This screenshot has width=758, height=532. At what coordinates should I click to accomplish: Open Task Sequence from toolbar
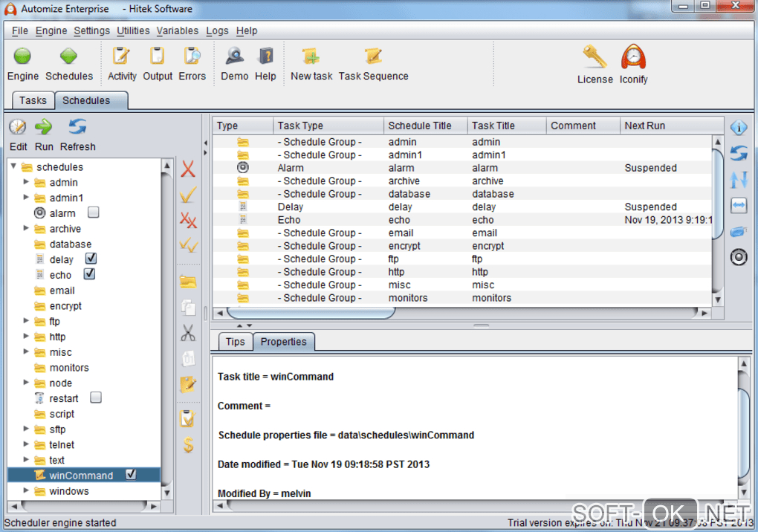tap(373, 57)
